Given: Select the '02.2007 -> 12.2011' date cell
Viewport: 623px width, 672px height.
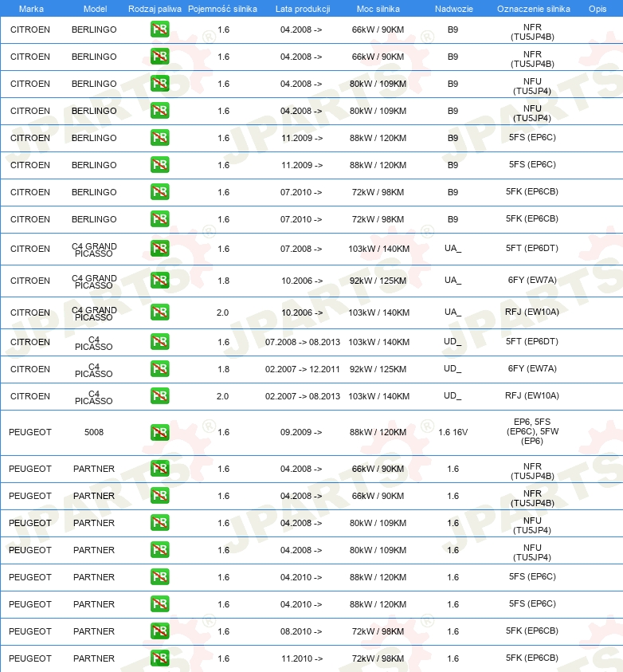Looking at the screenshot, I should [x=302, y=369].
